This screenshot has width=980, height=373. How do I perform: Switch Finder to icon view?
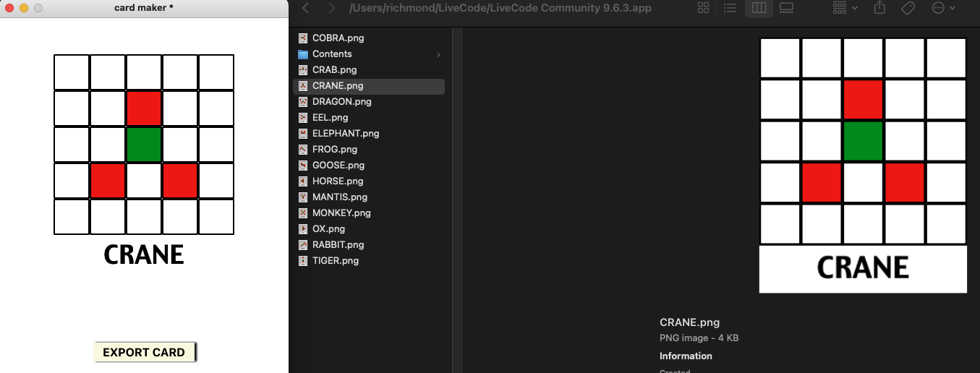coord(703,8)
